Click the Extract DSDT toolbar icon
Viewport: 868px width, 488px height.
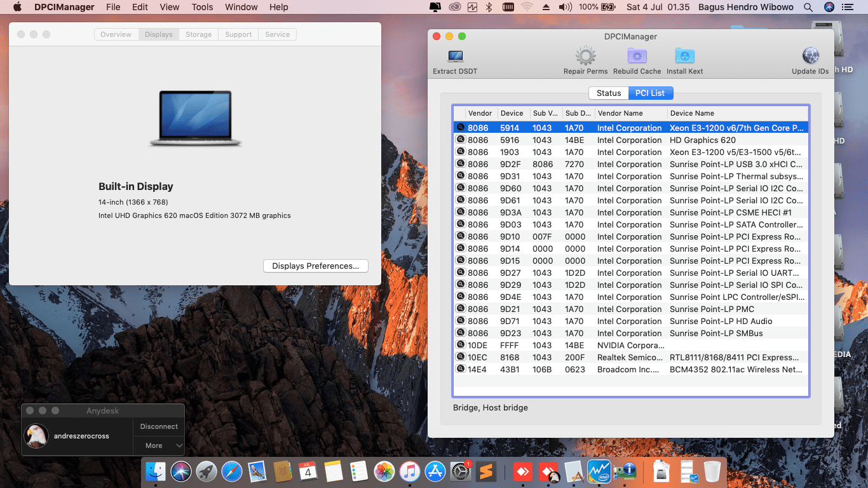[455, 56]
